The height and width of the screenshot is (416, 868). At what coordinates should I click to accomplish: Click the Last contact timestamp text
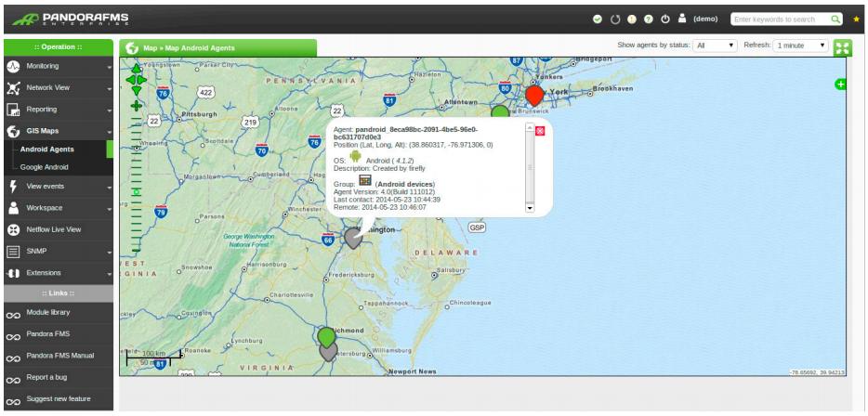pyautogui.click(x=387, y=200)
